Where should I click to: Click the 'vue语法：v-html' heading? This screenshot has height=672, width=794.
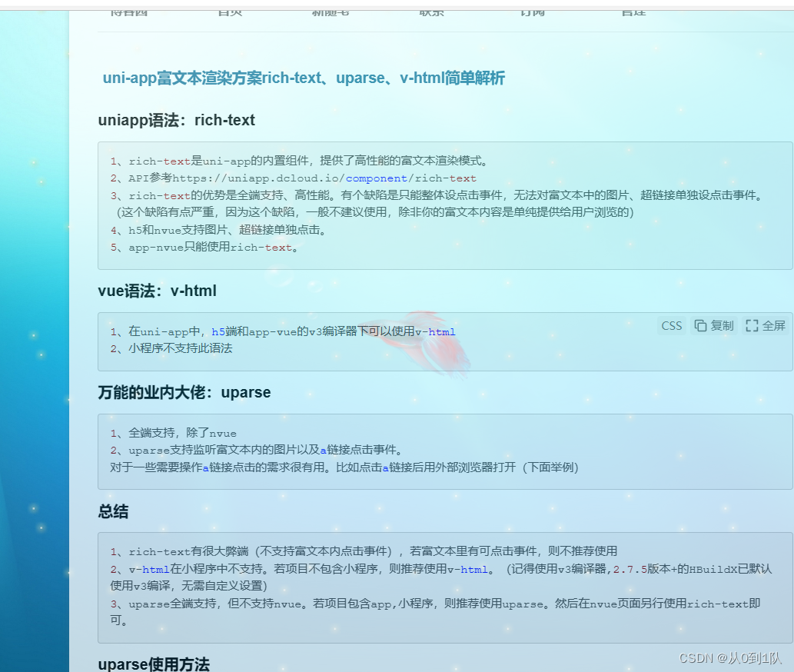[x=157, y=291]
